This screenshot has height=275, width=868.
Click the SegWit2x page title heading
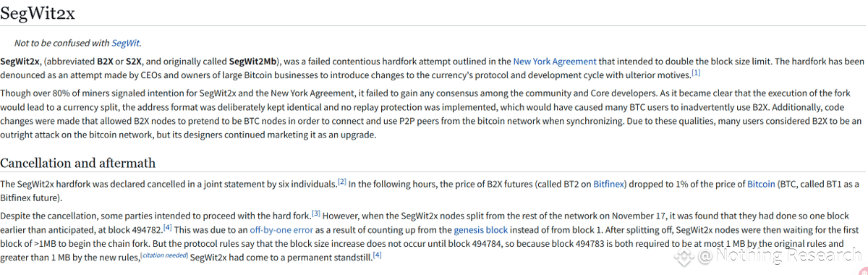[x=38, y=13]
